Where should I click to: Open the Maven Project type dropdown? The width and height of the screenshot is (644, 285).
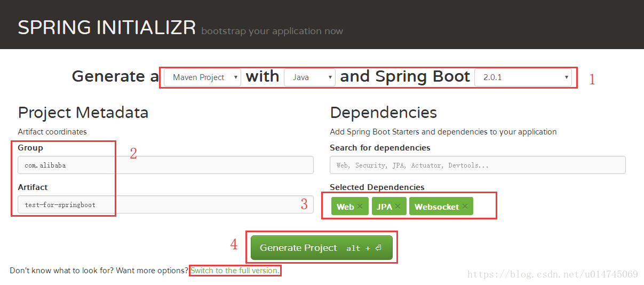[202, 77]
